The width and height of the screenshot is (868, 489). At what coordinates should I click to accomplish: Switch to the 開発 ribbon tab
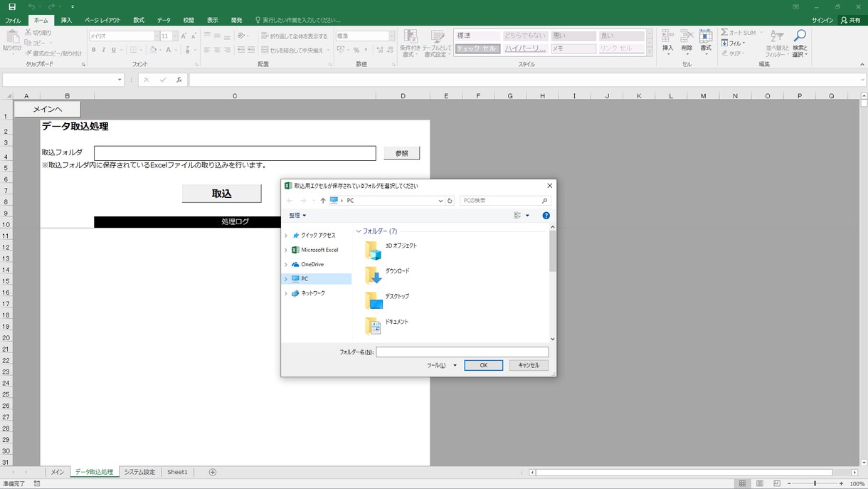(237, 20)
